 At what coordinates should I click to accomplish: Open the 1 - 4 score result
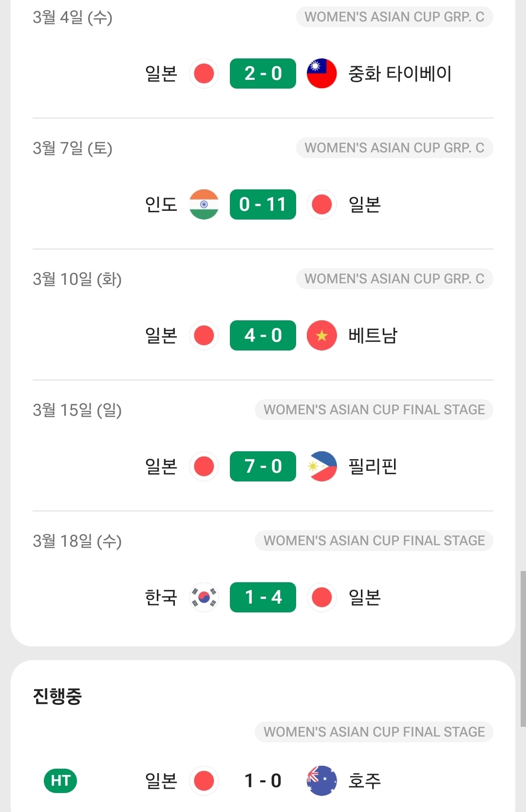tap(263, 597)
